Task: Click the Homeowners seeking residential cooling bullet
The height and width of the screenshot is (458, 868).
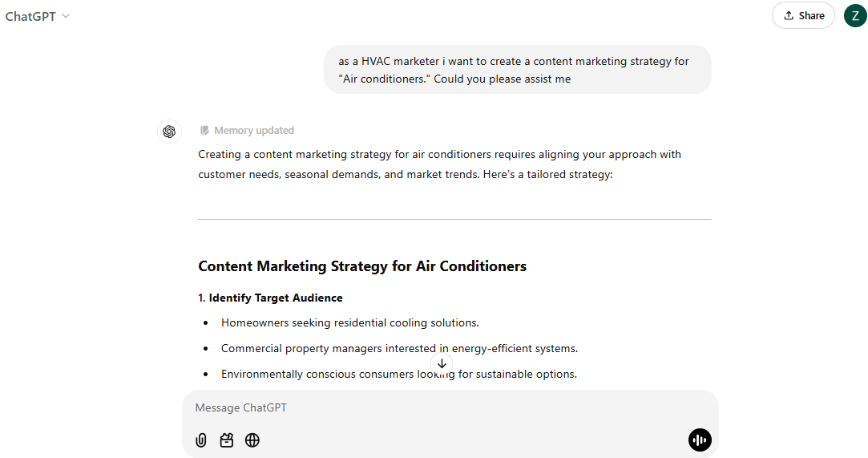Action: 349,322
